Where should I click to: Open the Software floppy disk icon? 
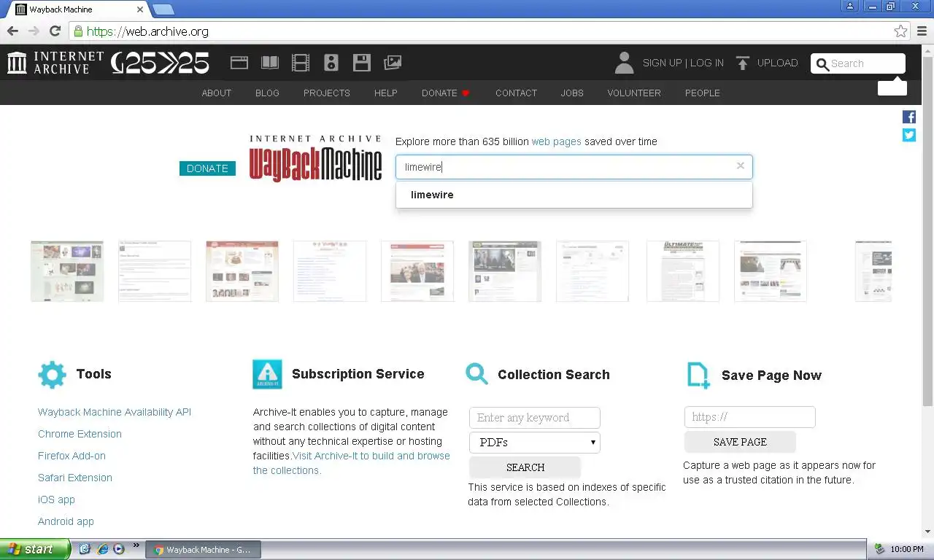click(362, 63)
